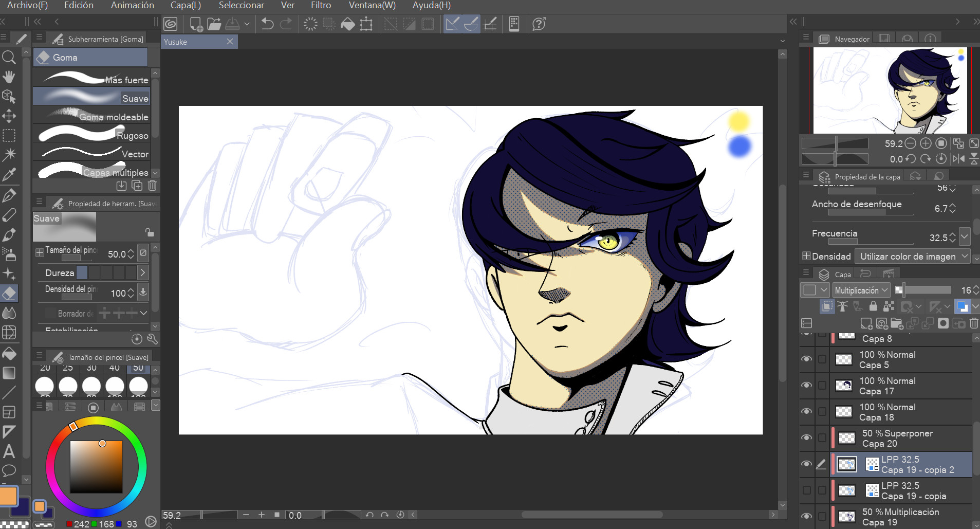Expand the Tamaño del pincel property options
Image resolution: width=980 pixels, height=529 pixels.
point(40,253)
